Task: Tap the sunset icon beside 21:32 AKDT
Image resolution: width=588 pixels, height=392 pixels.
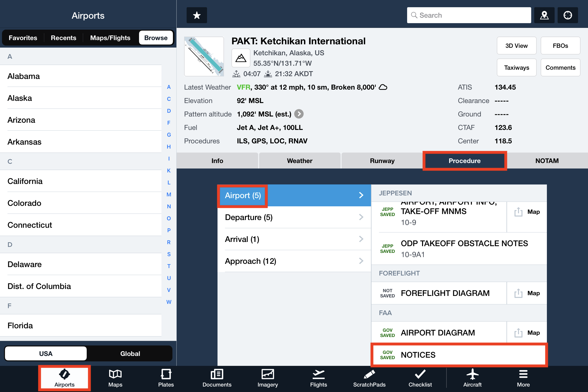Action: pos(268,74)
